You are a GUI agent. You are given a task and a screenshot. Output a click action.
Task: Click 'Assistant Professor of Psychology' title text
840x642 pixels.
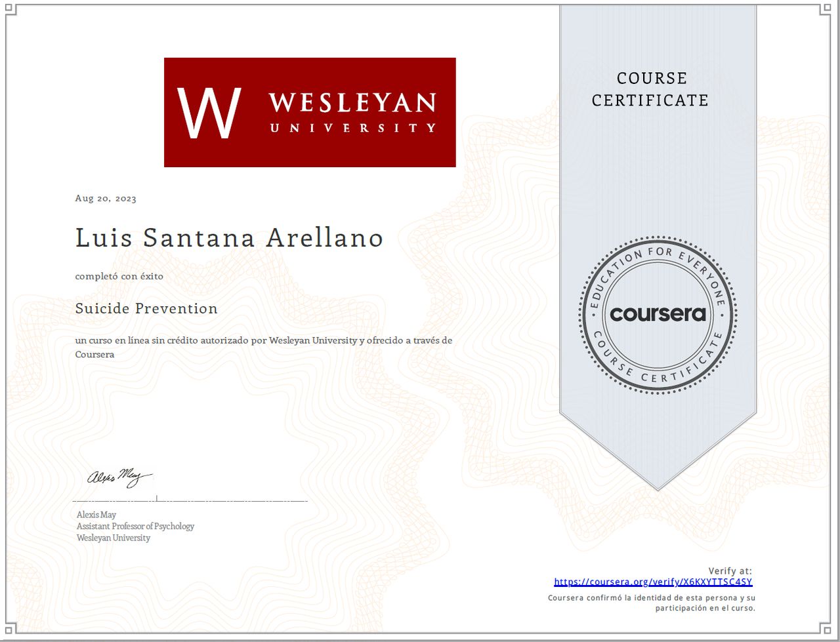(x=135, y=526)
